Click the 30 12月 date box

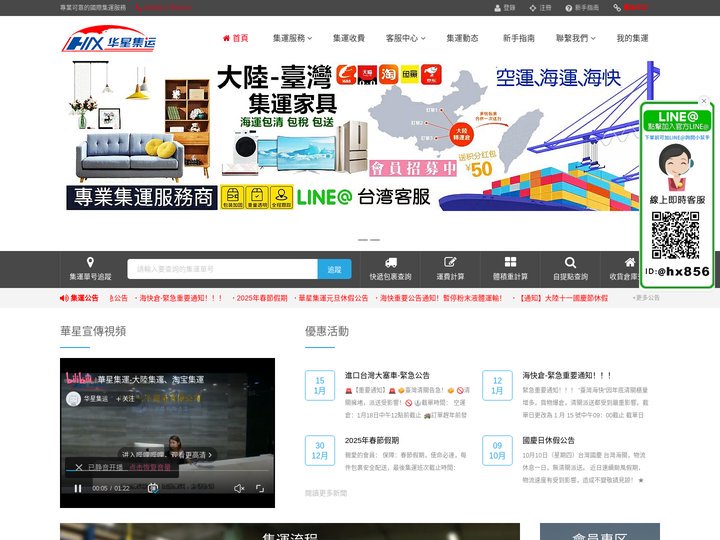[x=320, y=450]
